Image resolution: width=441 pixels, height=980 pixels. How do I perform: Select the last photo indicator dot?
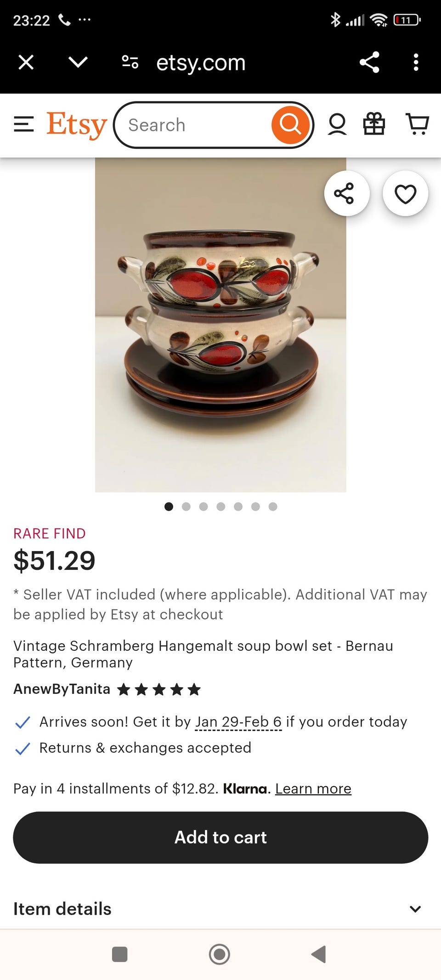point(273,507)
